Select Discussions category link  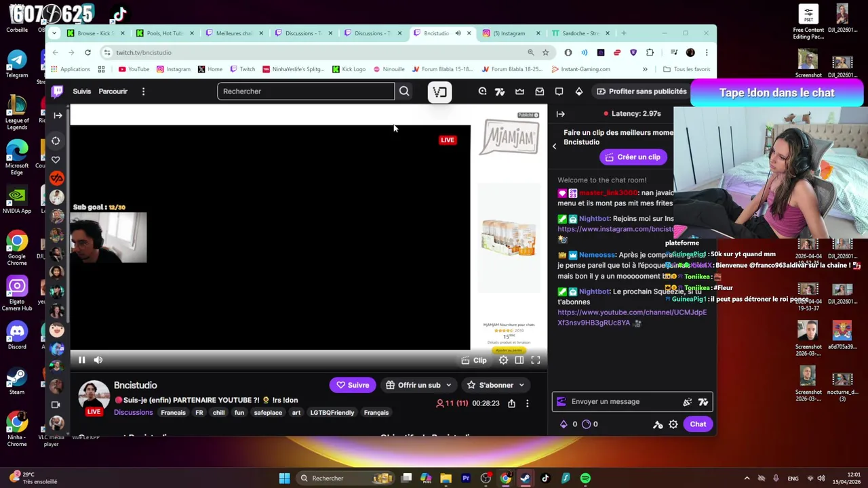(133, 413)
